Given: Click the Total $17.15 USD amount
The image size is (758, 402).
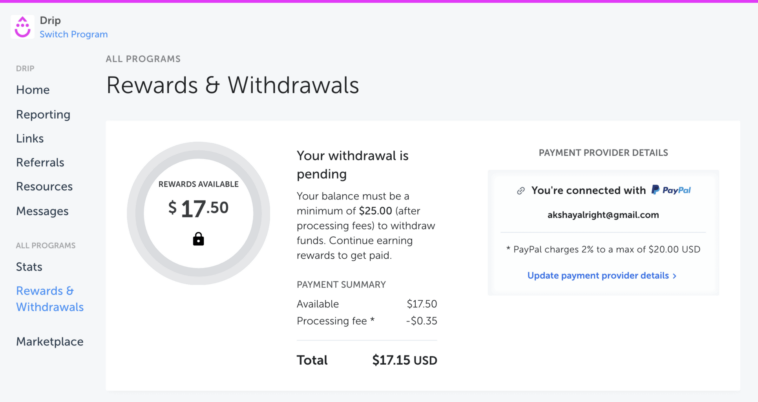Looking at the screenshot, I should [x=404, y=360].
